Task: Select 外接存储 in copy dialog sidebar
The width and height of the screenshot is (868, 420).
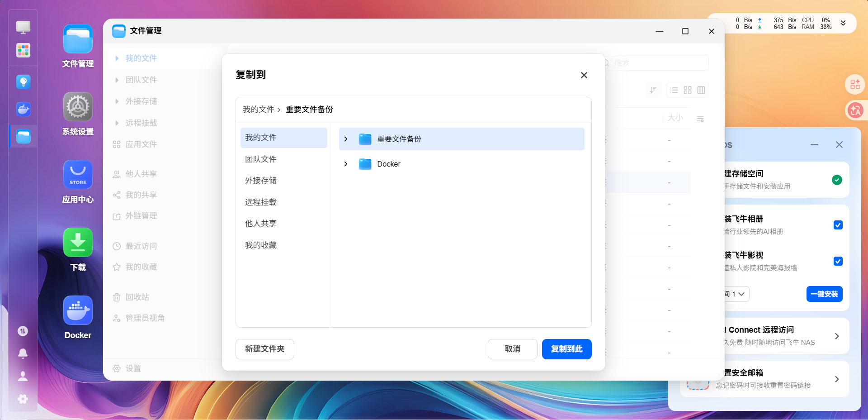Action: [x=284, y=181]
